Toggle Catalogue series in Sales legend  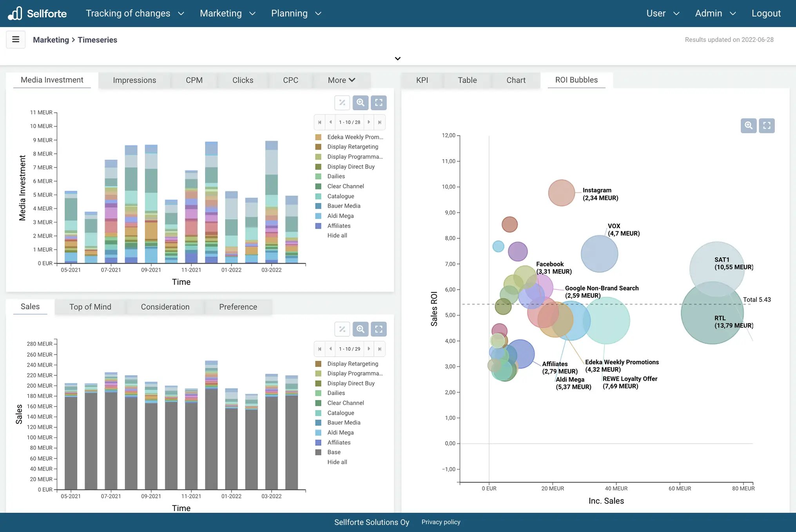335,413
